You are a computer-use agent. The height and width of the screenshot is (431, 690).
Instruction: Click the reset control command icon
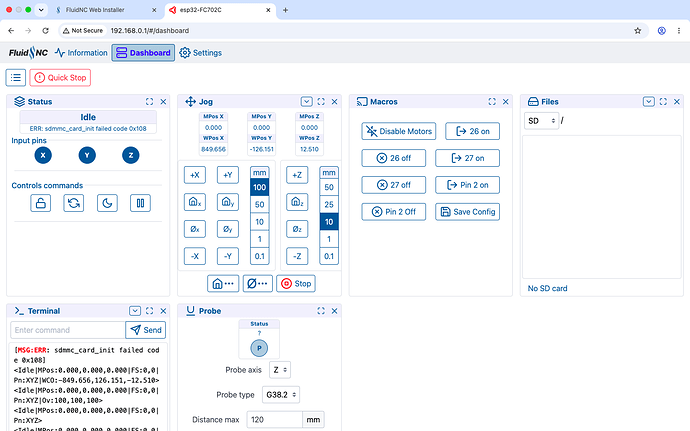point(74,203)
